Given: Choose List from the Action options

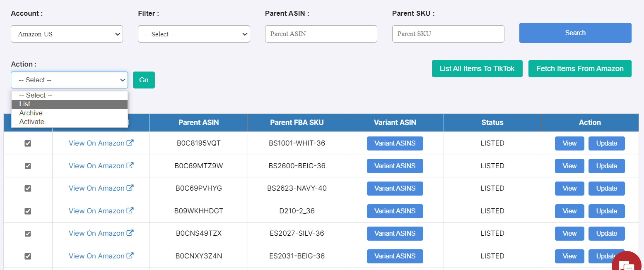Looking at the screenshot, I should point(69,104).
